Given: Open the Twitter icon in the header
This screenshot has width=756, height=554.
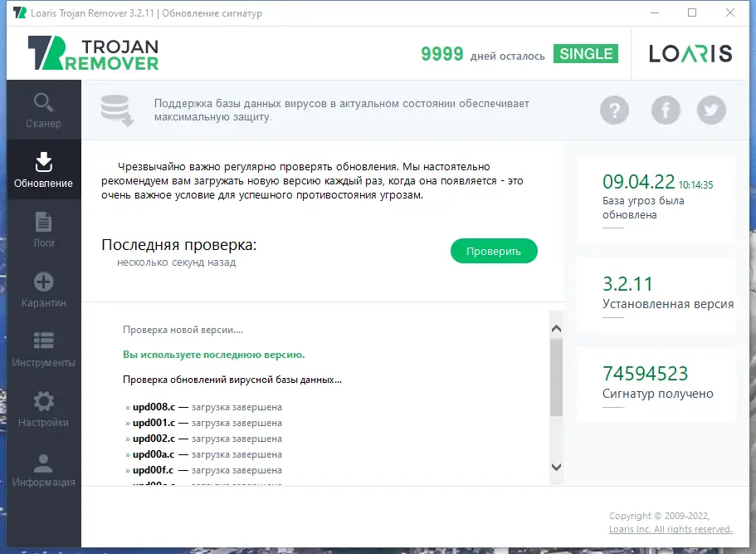Looking at the screenshot, I should coord(711,109).
